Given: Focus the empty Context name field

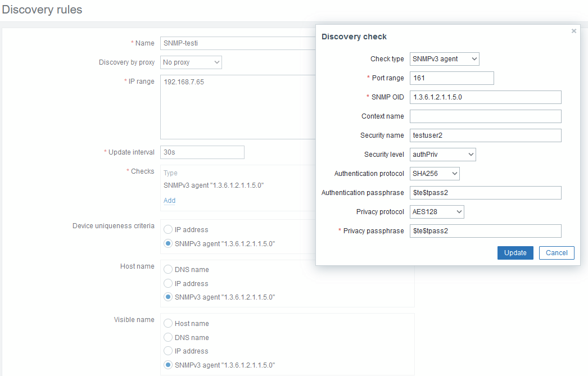Looking at the screenshot, I should (x=485, y=116).
